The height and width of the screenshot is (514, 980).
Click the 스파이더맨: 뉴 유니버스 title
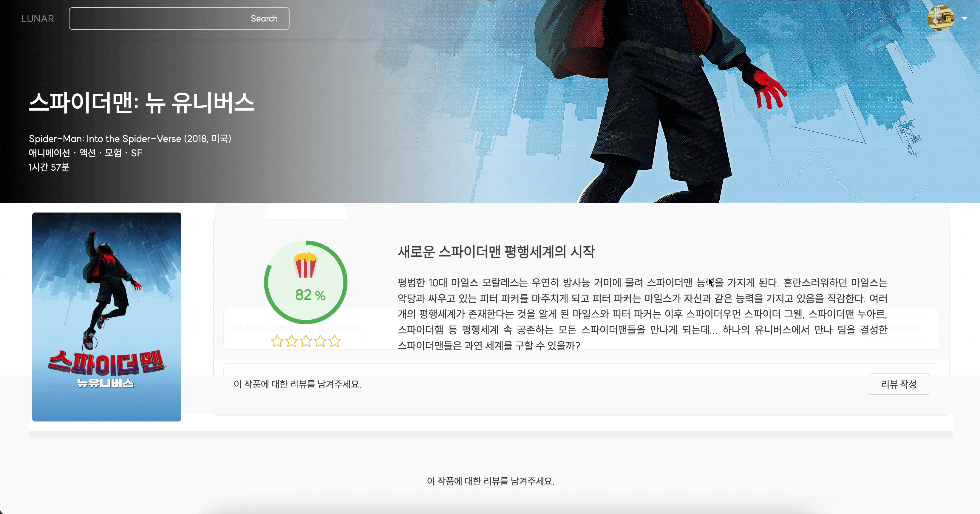click(x=142, y=103)
